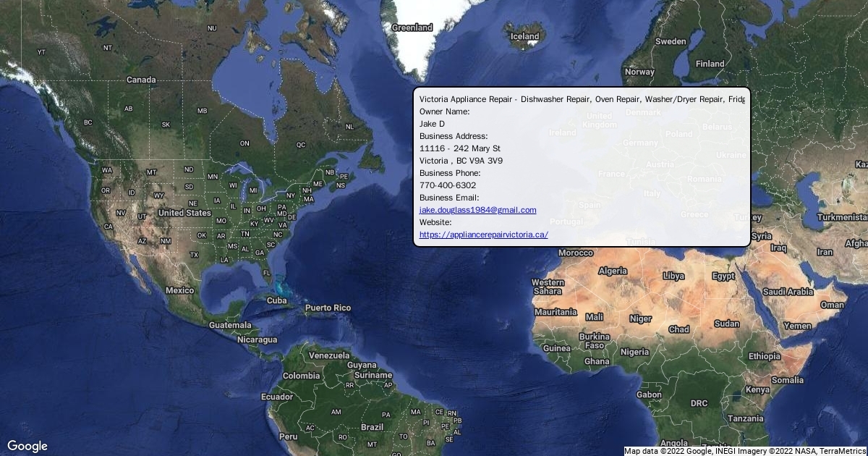Click the Oman label on the map
The image size is (868, 456).
tap(832, 305)
